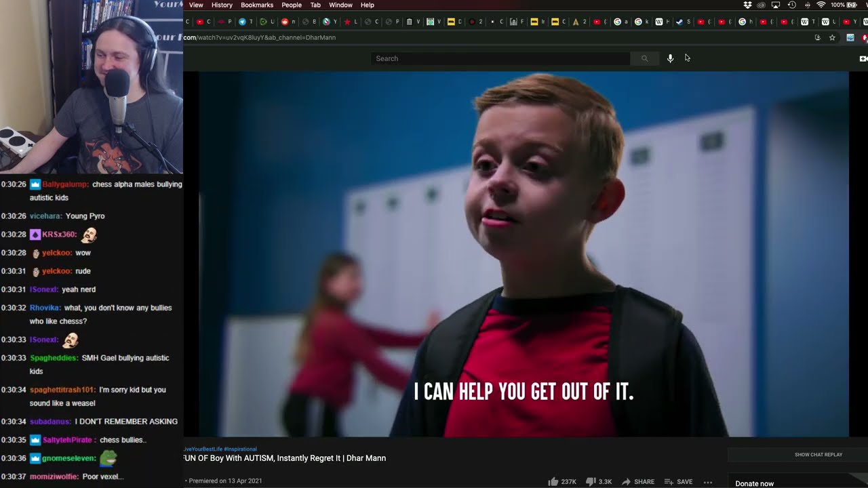This screenshot has height=488, width=868.
Task: Open the three-dot more actions menu
Action: pos(708,482)
